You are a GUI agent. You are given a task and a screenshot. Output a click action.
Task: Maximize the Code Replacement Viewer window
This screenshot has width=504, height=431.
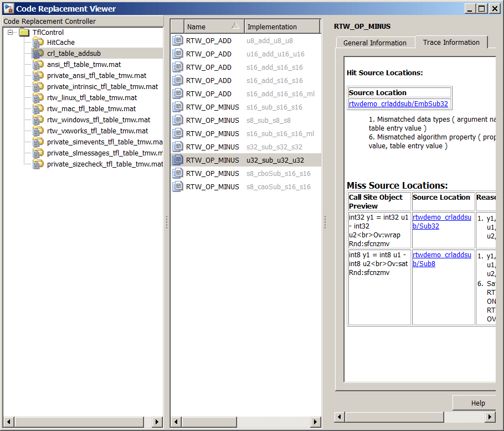481,9
